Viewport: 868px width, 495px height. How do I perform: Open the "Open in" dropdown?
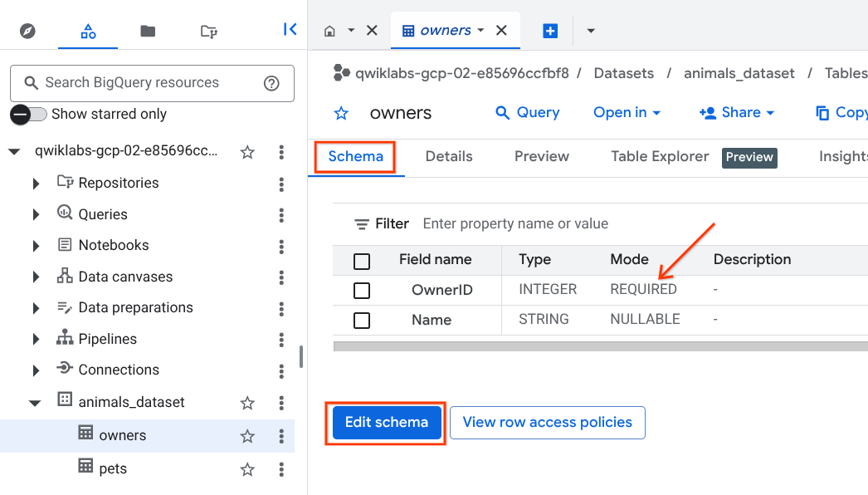pos(627,113)
